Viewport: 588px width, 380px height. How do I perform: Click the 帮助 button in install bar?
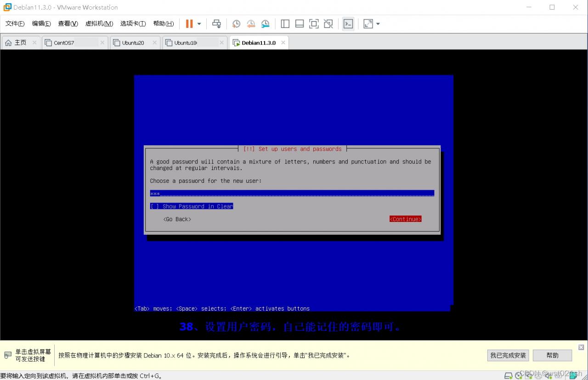[552, 355]
